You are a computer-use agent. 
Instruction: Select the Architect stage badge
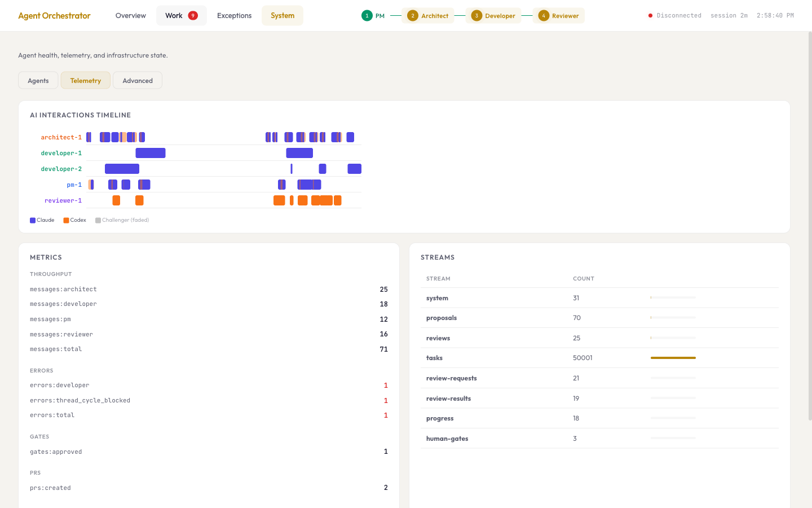tap(428, 15)
